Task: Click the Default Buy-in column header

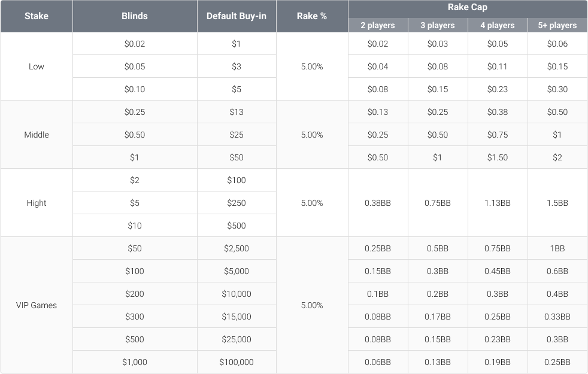Action: coord(236,16)
